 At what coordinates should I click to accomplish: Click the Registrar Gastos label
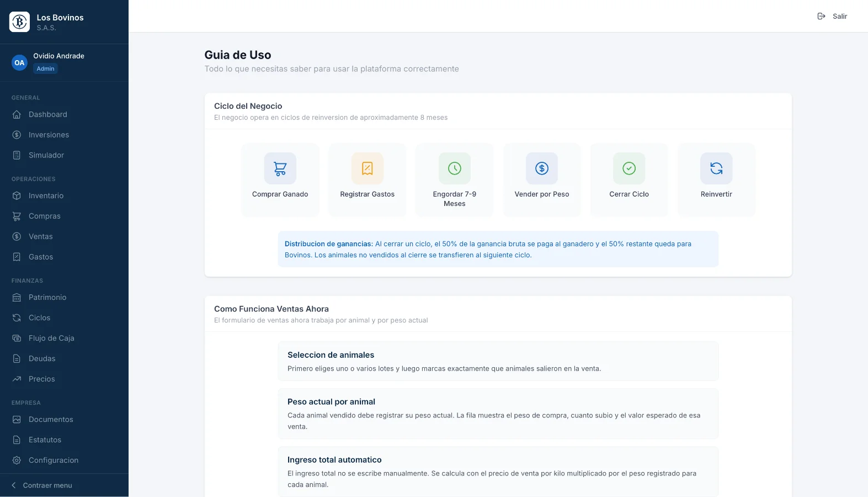pyautogui.click(x=368, y=194)
